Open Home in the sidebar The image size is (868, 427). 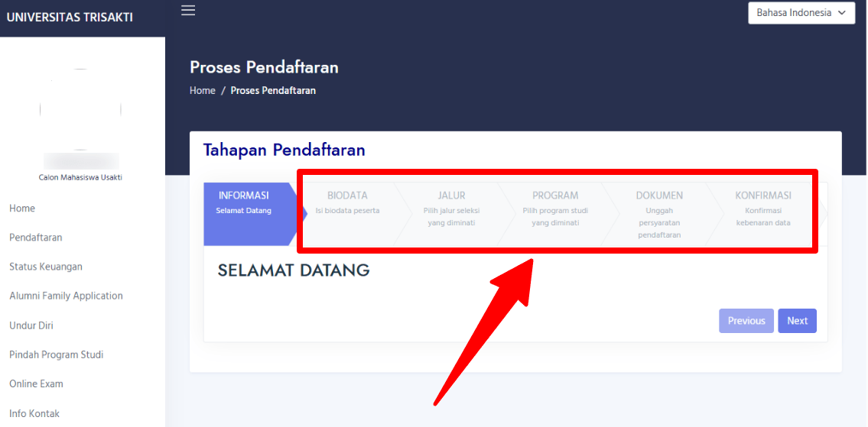(x=22, y=209)
